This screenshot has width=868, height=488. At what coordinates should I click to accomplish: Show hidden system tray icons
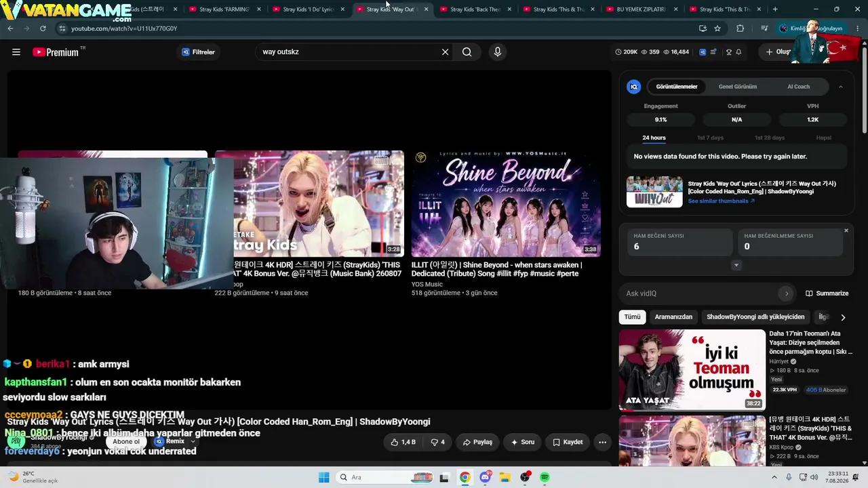[775, 477]
